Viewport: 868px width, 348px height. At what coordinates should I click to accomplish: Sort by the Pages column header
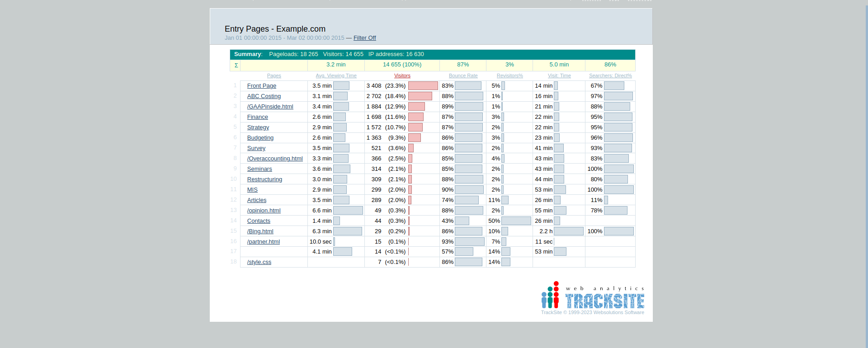[x=274, y=76]
